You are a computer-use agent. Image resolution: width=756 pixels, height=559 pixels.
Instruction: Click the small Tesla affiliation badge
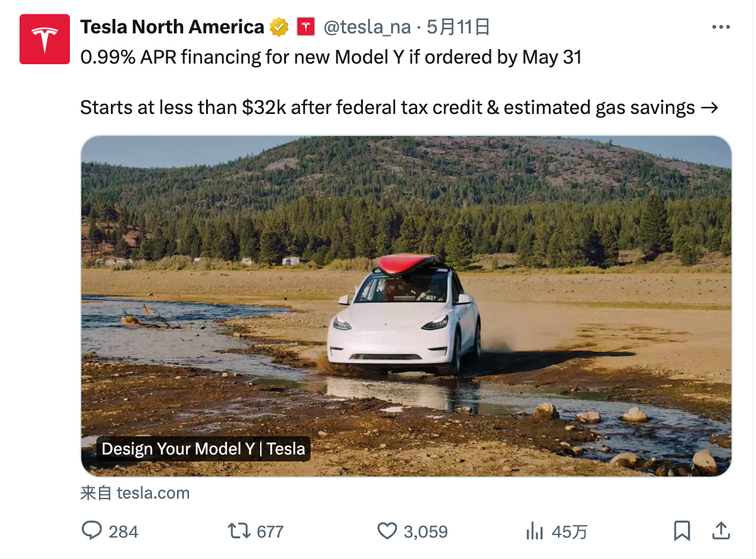click(x=306, y=27)
